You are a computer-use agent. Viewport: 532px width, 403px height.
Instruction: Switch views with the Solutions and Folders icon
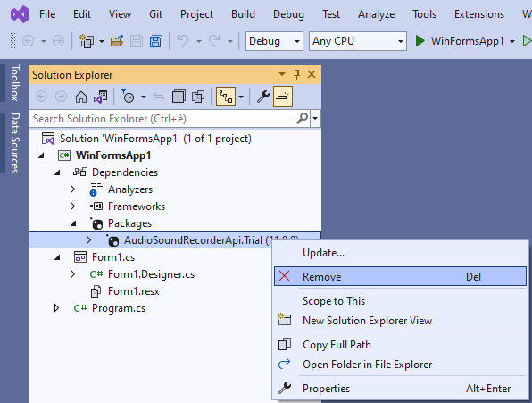click(101, 97)
